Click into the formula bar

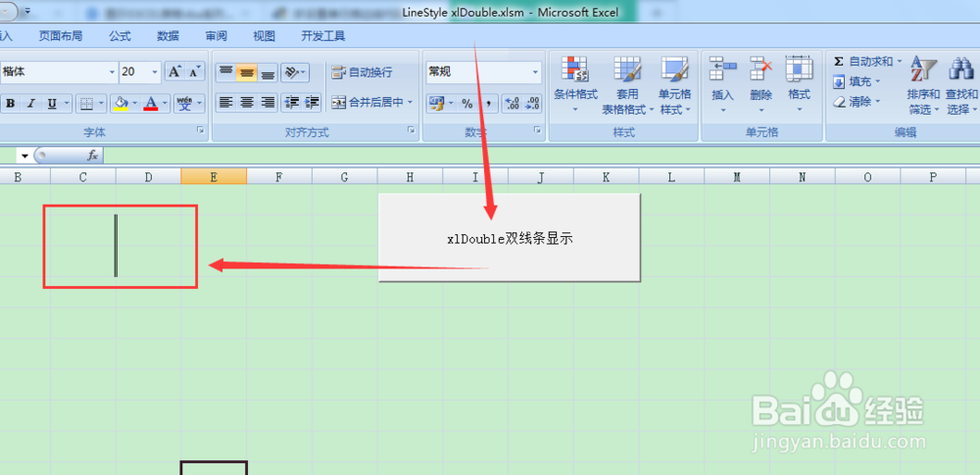(541, 155)
